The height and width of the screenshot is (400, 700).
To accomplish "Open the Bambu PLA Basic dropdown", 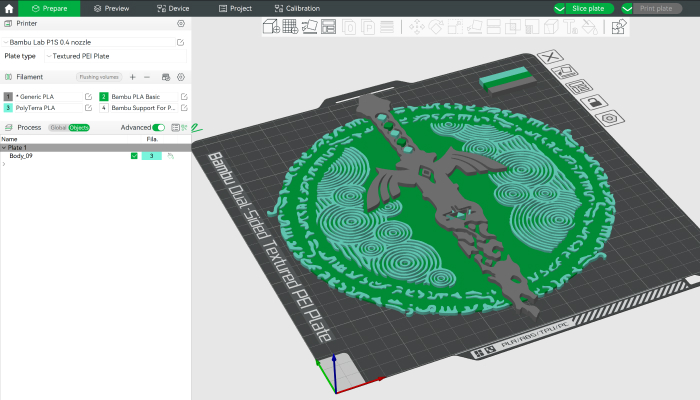I will (144, 96).
